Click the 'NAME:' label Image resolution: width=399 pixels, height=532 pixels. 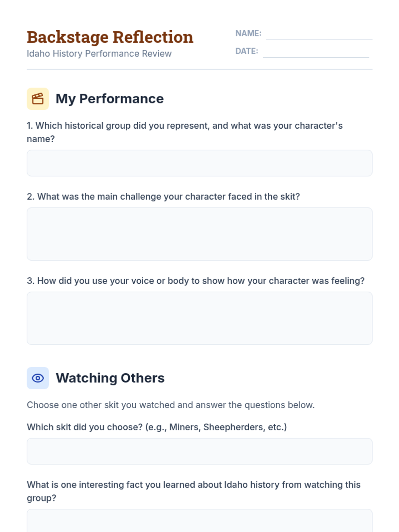248,33
